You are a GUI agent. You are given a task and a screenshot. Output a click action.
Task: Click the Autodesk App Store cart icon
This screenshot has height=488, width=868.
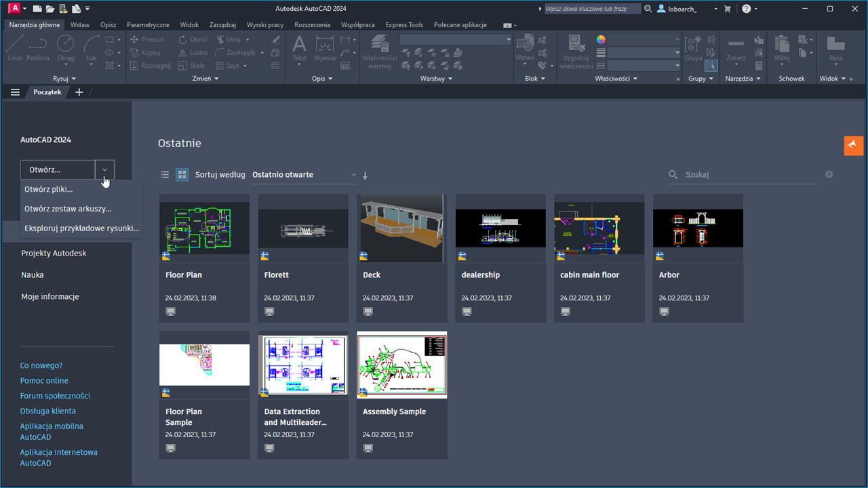tap(728, 9)
